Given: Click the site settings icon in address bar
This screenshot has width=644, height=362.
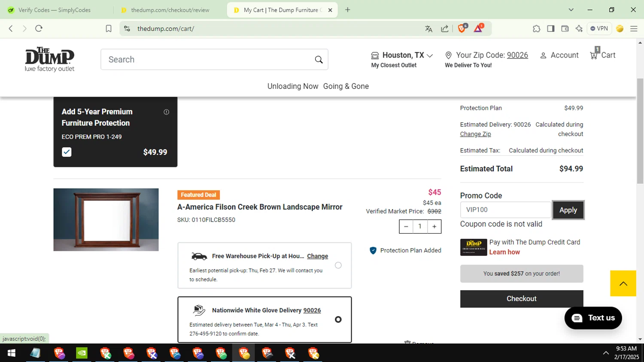Looking at the screenshot, I should point(127,28).
